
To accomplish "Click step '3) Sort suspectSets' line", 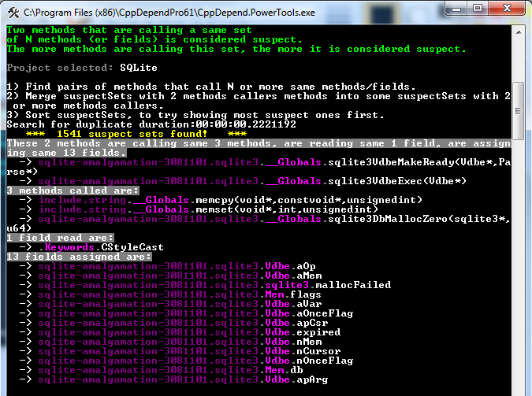I will tap(195, 115).
